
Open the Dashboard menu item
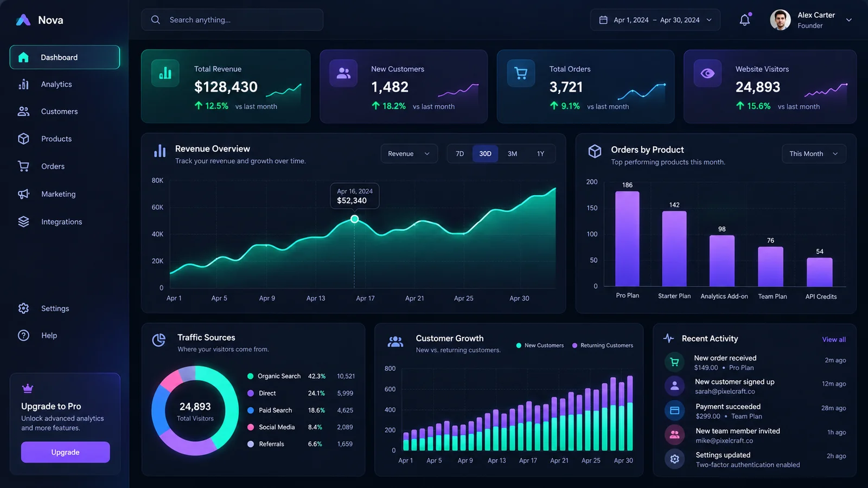tap(65, 57)
